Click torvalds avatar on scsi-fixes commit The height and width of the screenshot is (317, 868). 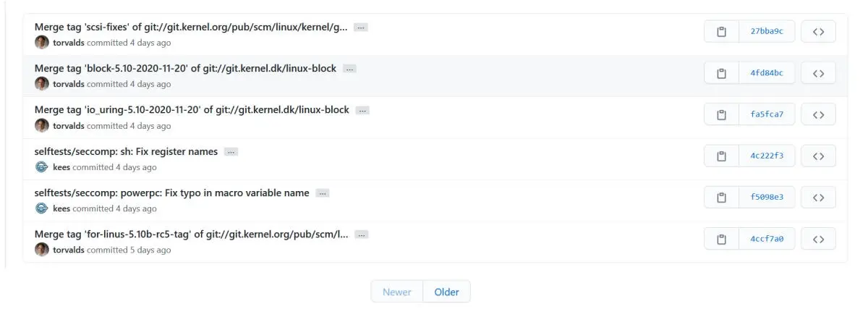point(42,42)
